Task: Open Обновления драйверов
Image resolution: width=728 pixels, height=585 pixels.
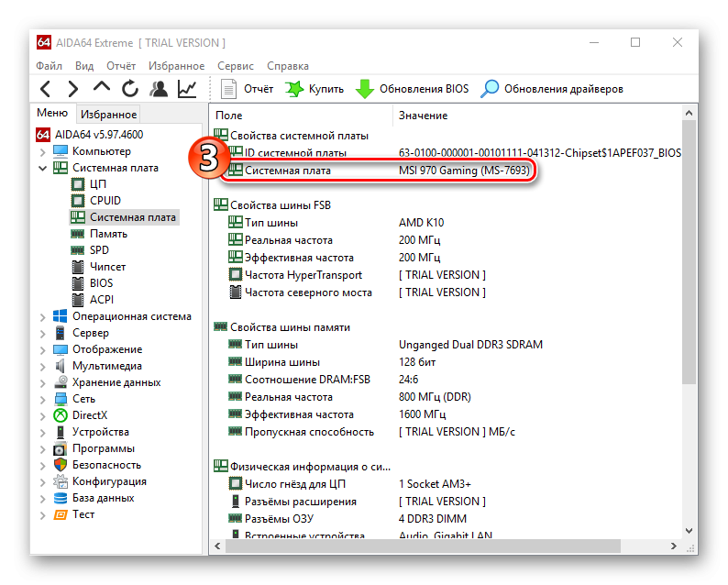Action: (552, 89)
